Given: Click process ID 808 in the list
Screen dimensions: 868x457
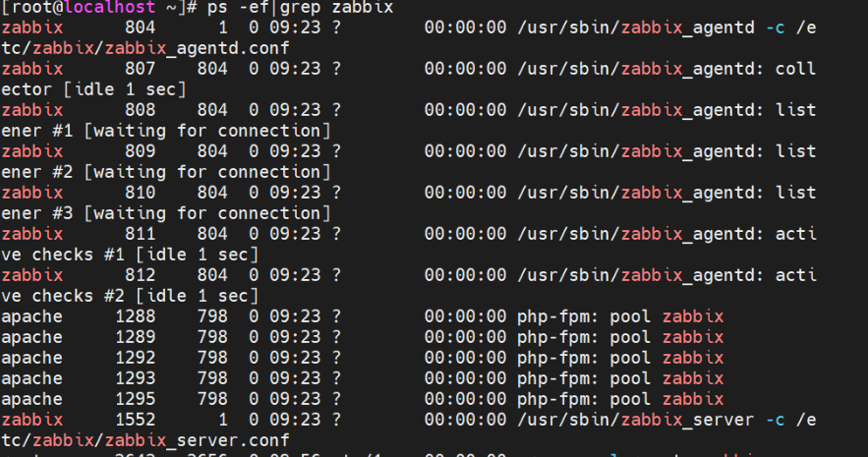Looking at the screenshot, I should tap(142, 110).
